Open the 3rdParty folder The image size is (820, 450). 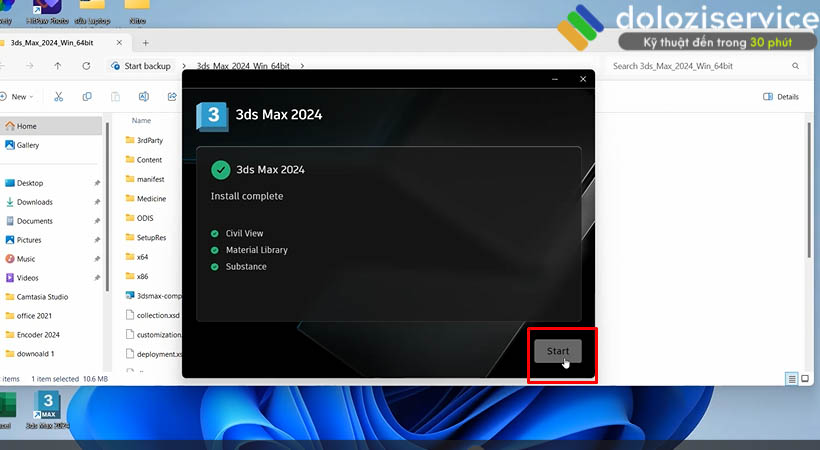149,141
